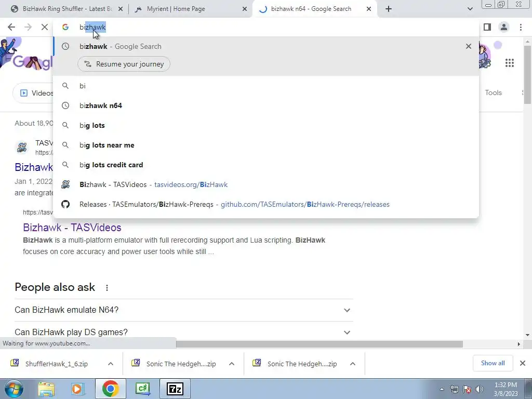Open the BizHawk-Prereqs GitHub releases suggestion

click(266, 204)
